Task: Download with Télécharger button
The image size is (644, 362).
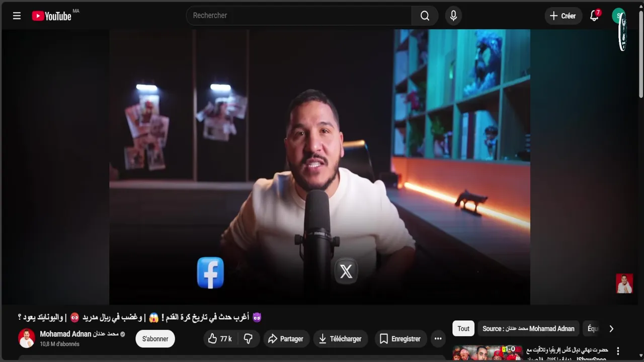Action: click(340, 339)
